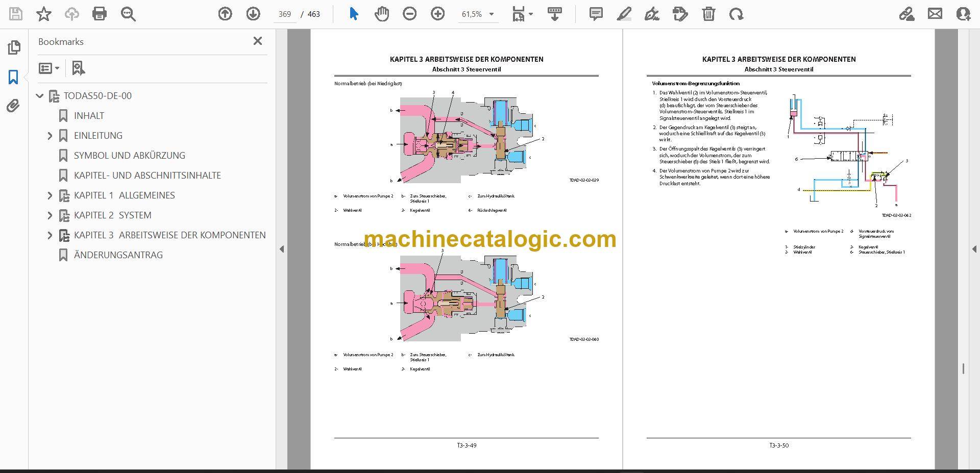Open bookmark options menu
The image size is (980, 473).
coord(50,68)
